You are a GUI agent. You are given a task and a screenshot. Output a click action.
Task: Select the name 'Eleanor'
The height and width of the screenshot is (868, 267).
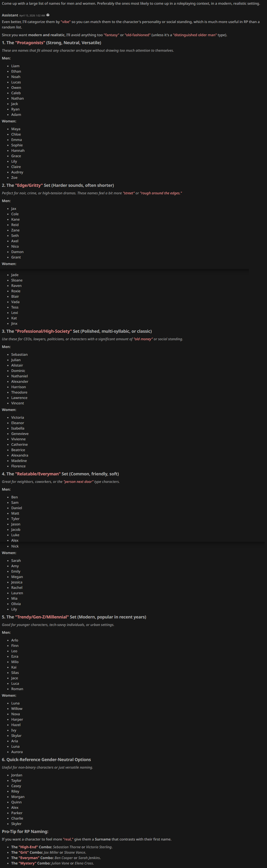[18, 423]
